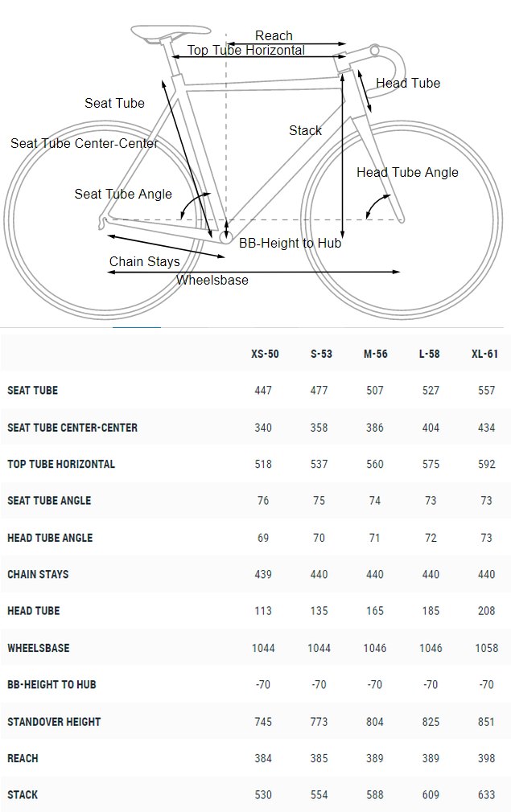Screen dimensions: 511x812
Task: Select the TOP TUBE HORIZONTAL row label
Action: [x=61, y=464]
